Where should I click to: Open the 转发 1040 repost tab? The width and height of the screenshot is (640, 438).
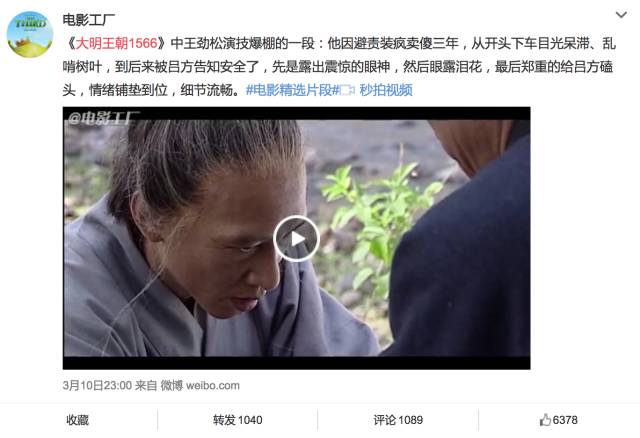point(238,420)
